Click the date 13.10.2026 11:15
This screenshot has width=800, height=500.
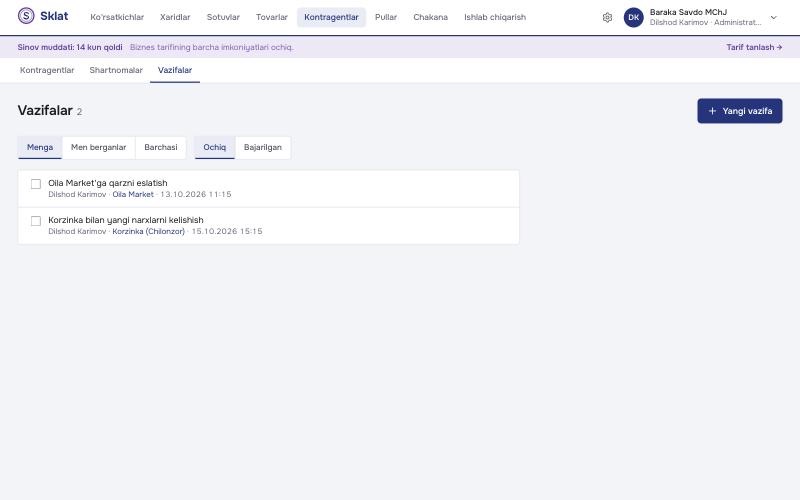pyautogui.click(x=196, y=194)
